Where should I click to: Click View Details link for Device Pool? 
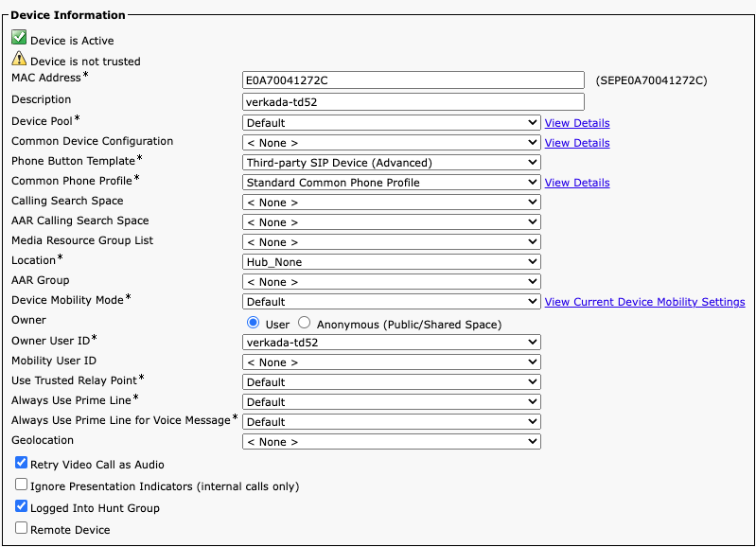click(x=577, y=123)
